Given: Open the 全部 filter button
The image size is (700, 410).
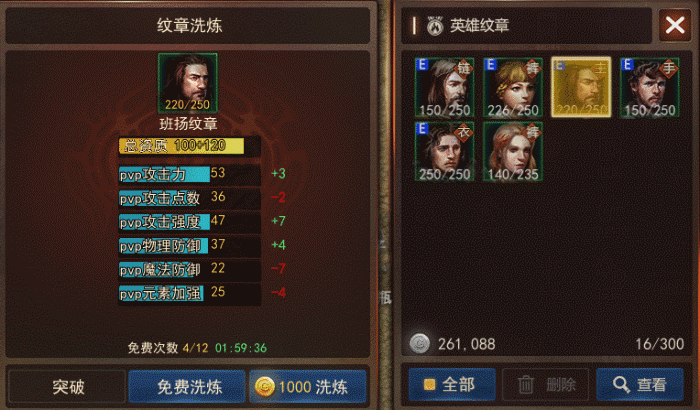Looking at the screenshot, I should (x=452, y=385).
